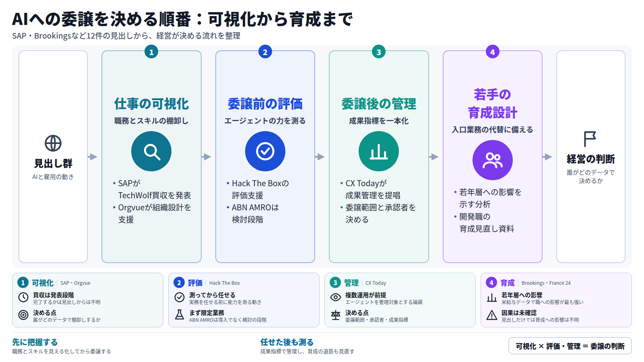Image resolution: width=644 pixels, height=362 pixels.
Task: Click the 可視化 × 評価・管理 = 委譲の判断 box
Action: click(x=570, y=346)
